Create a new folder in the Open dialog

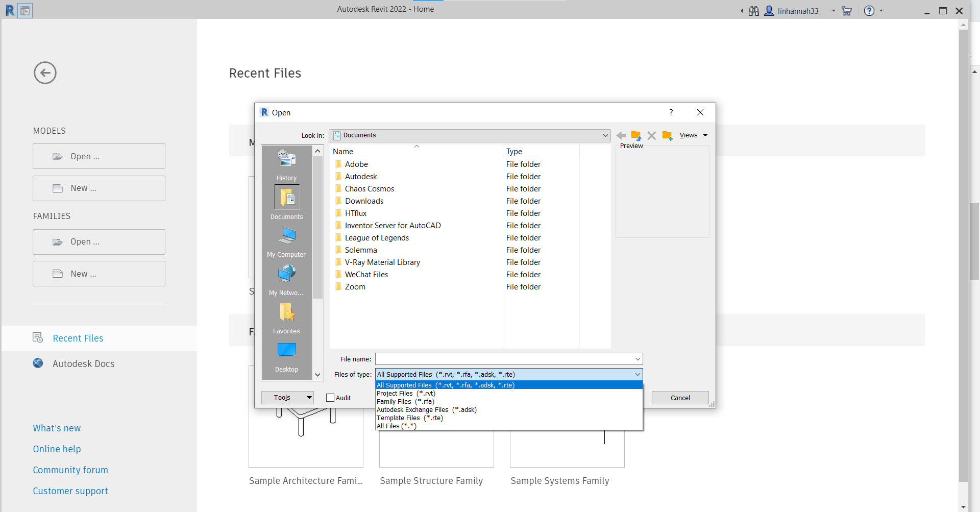(x=667, y=135)
